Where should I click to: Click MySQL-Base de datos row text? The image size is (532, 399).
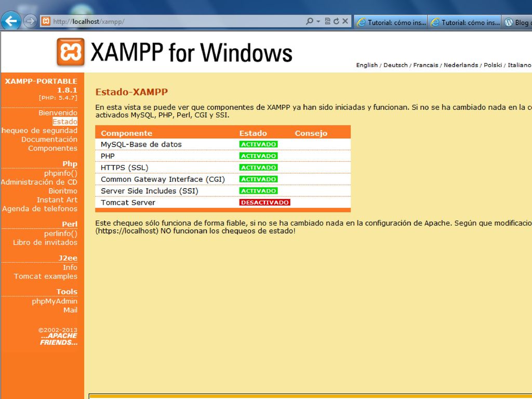point(141,144)
